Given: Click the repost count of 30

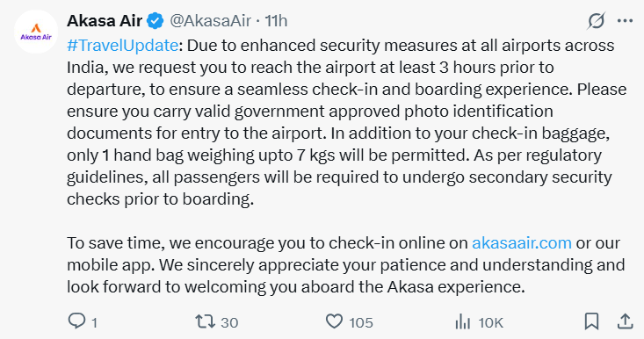Looking at the screenshot, I should pyautogui.click(x=229, y=323).
